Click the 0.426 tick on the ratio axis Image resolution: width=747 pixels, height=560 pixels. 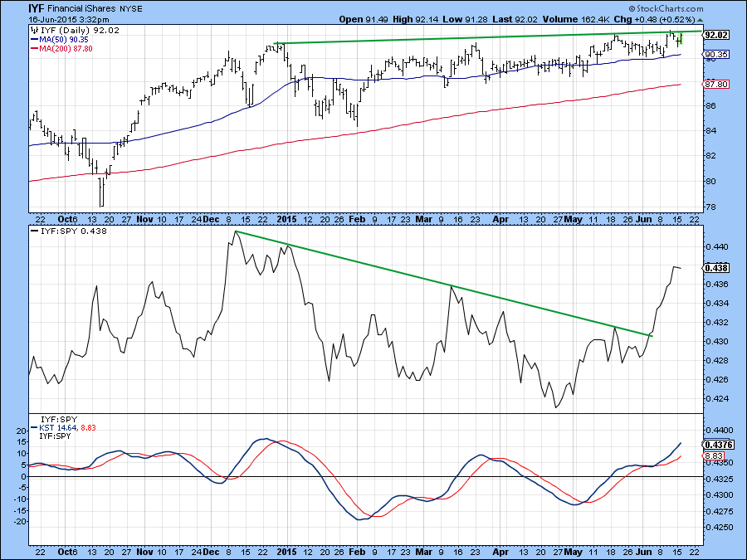(x=716, y=379)
